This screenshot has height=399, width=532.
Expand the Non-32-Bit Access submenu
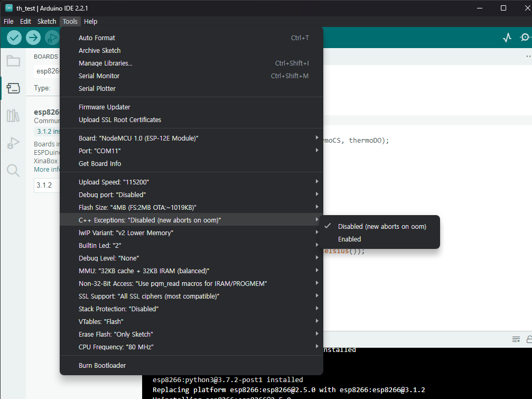click(x=191, y=283)
